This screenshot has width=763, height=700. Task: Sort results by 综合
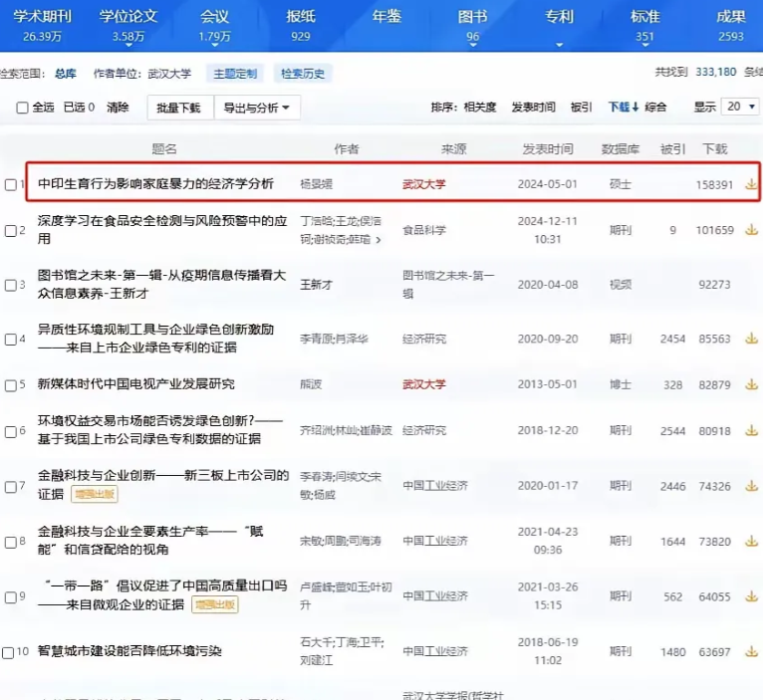click(x=655, y=107)
